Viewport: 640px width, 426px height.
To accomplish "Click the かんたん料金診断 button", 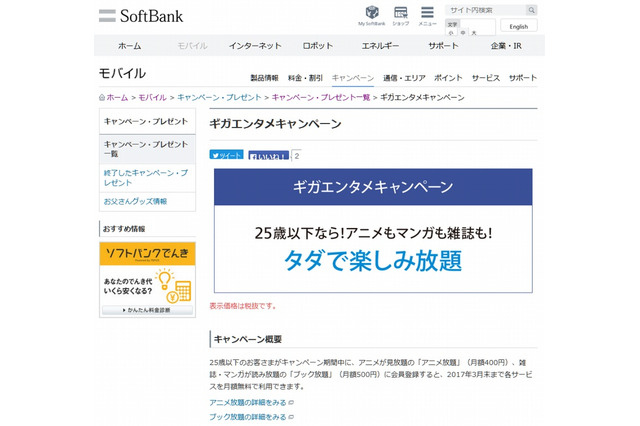I will (x=147, y=310).
